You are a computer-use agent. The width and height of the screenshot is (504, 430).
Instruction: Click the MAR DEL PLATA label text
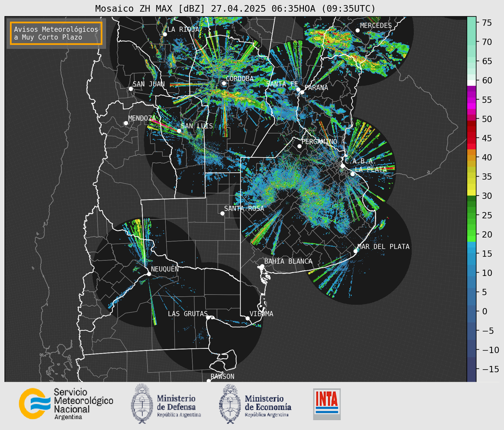point(384,247)
